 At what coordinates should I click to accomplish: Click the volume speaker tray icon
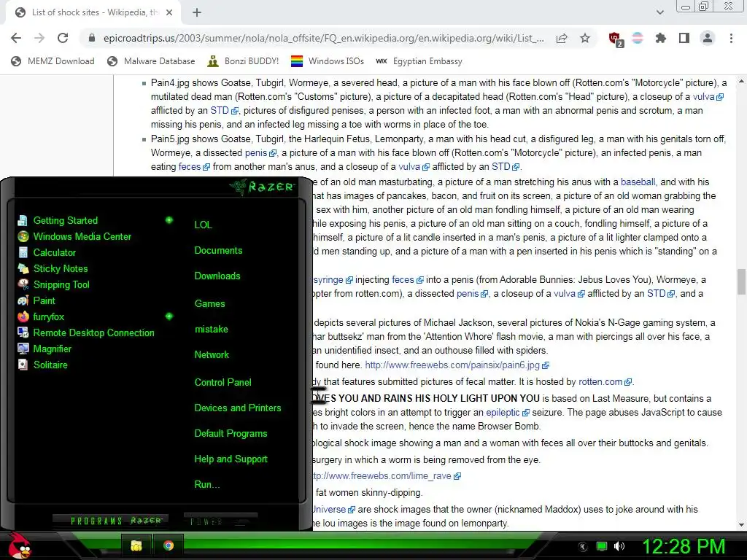[x=619, y=546]
